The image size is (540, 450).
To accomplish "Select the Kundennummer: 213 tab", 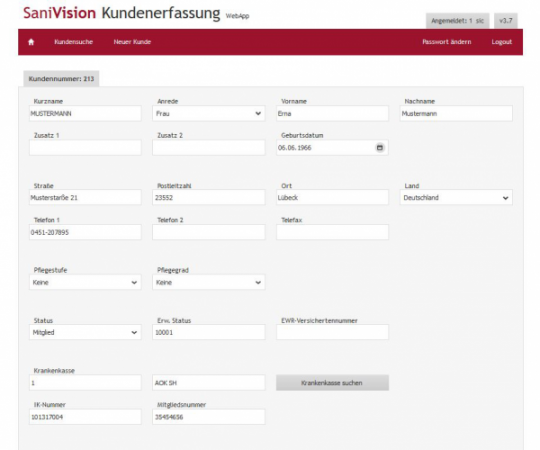I will click(61, 79).
